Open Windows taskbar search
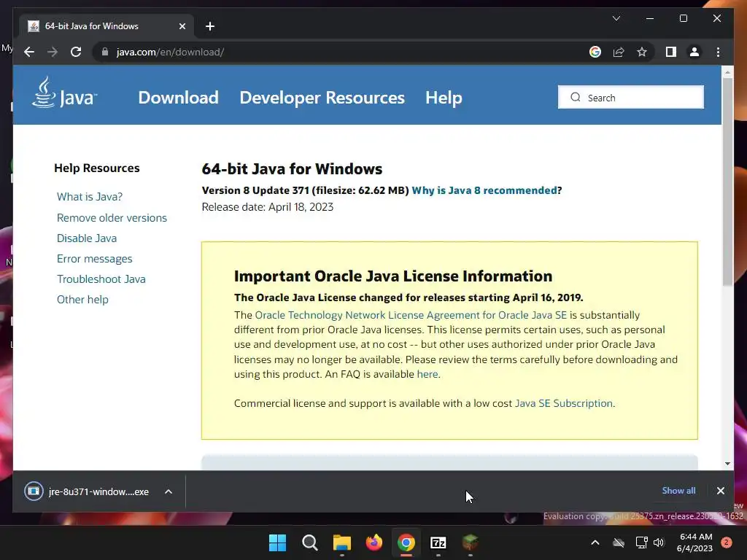 [x=309, y=542]
